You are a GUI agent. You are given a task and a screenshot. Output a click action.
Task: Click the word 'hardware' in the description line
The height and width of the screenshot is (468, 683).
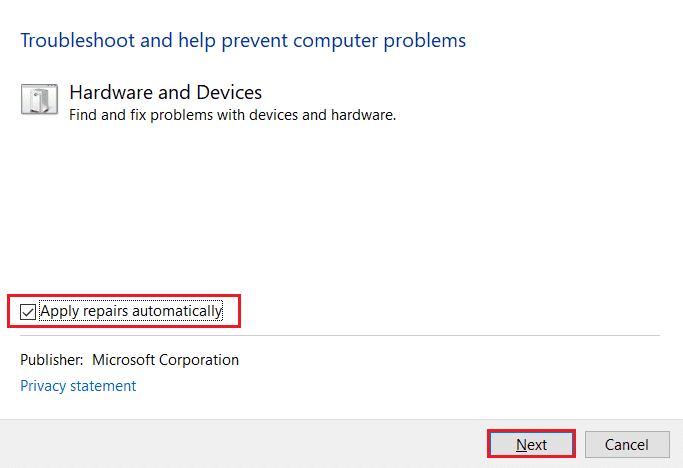tap(365, 115)
